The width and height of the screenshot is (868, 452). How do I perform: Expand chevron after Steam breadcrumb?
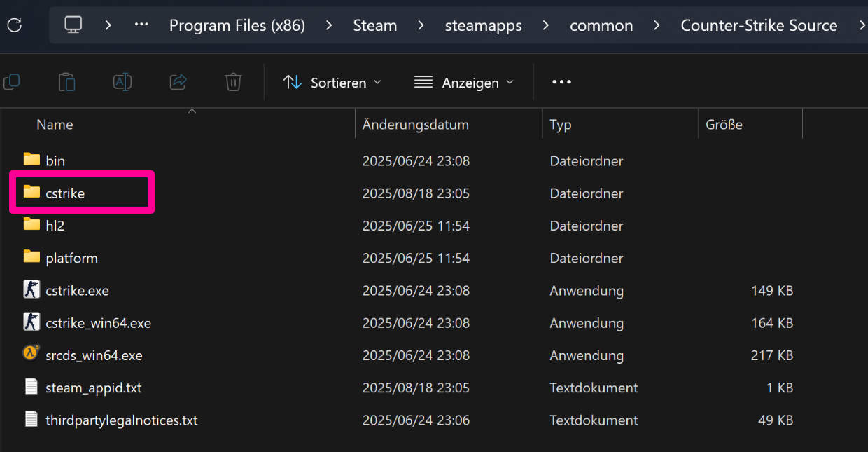click(x=421, y=25)
